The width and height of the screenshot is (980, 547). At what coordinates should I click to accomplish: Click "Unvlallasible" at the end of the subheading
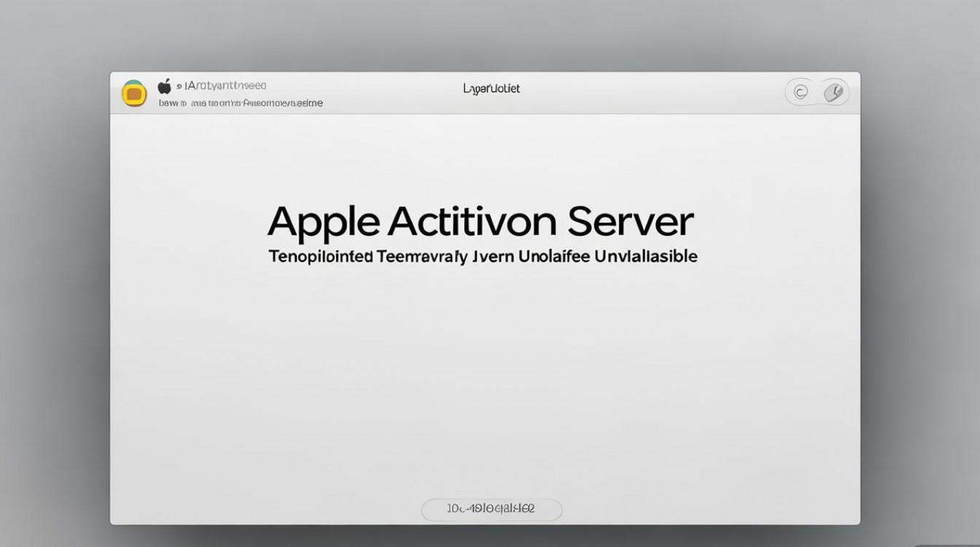(x=646, y=257)
